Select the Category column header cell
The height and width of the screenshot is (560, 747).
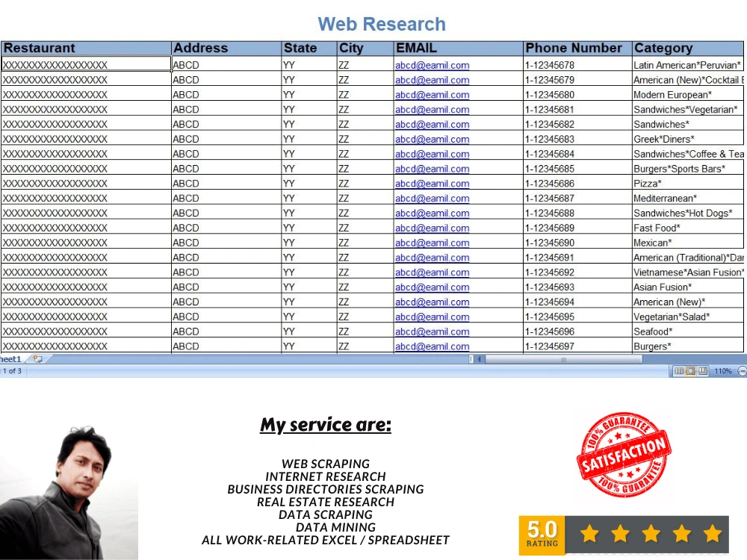(688, 48)
